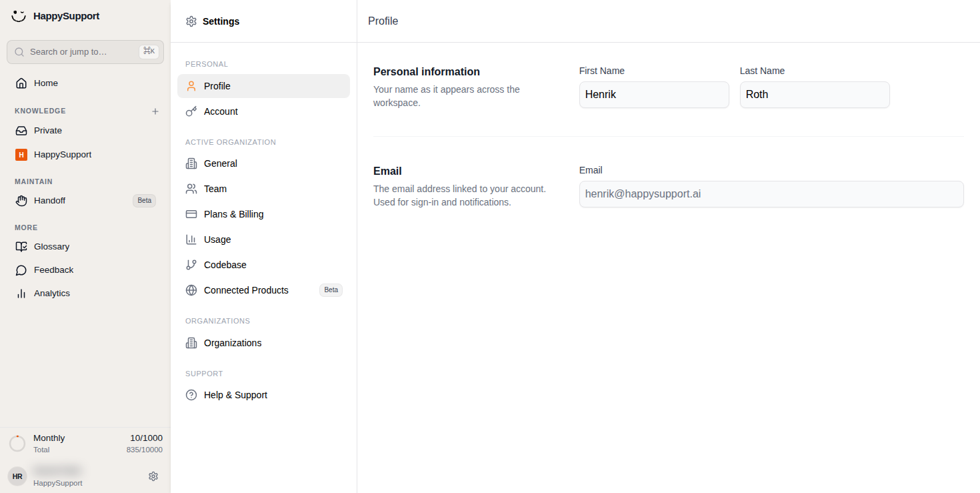Click the Profile person icon
This screenshot has width=980, height=493.
[x=191, y=86]
